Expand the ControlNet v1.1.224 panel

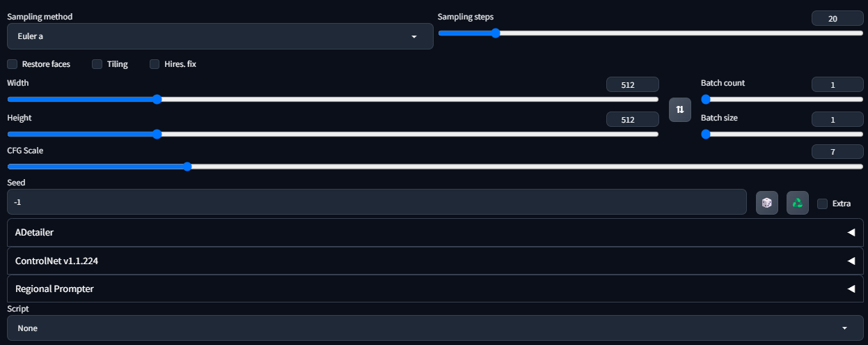pos(435,261)
